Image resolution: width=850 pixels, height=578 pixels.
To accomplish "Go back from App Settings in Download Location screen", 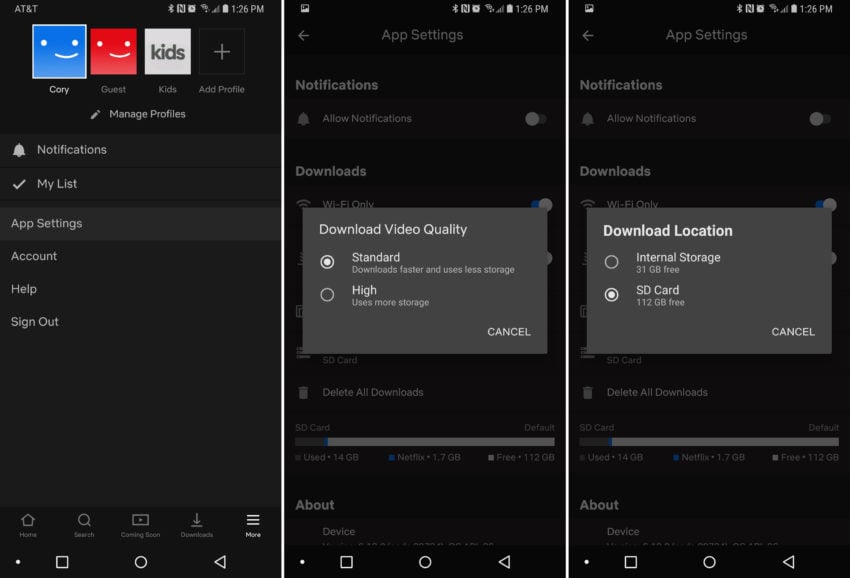I will 588,35.
